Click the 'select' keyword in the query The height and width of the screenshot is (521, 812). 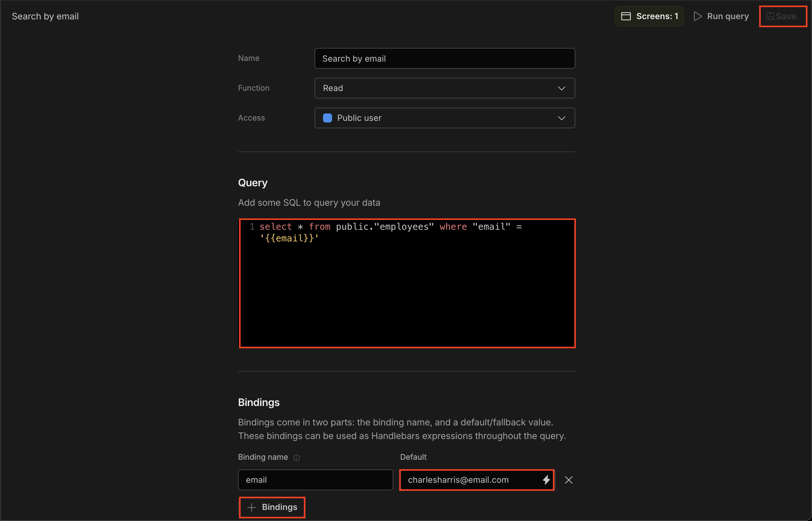tap(275, 227)
